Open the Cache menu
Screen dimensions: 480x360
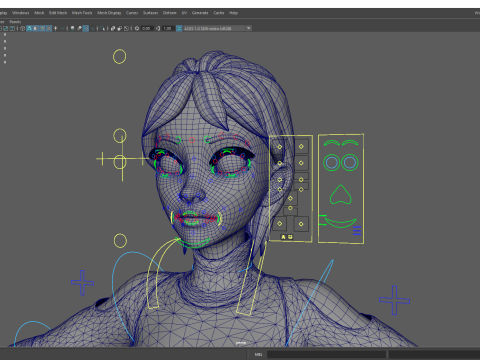tap(219, 13)
